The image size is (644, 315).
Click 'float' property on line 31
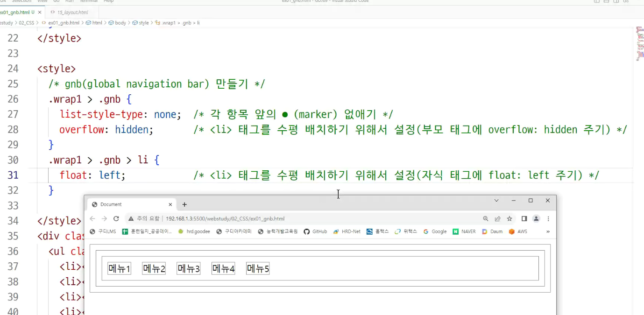[x=72, y=175]
